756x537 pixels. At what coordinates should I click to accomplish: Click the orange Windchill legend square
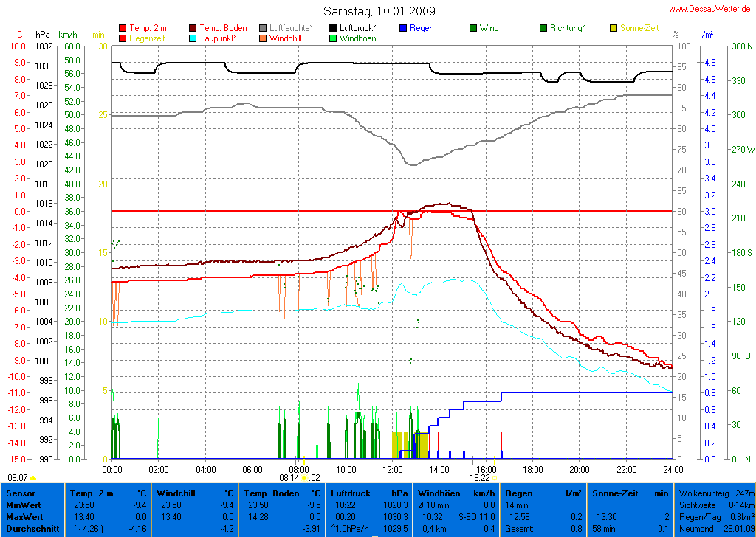tap(264, 38)
